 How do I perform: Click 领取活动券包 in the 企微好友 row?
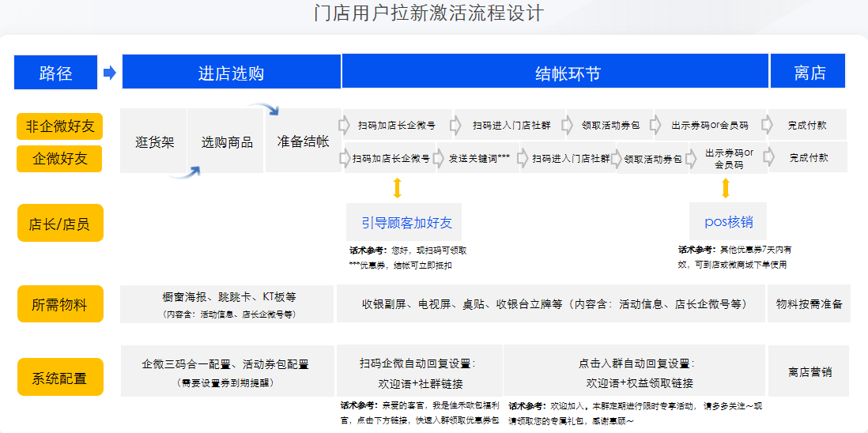(x=653, y=159)
